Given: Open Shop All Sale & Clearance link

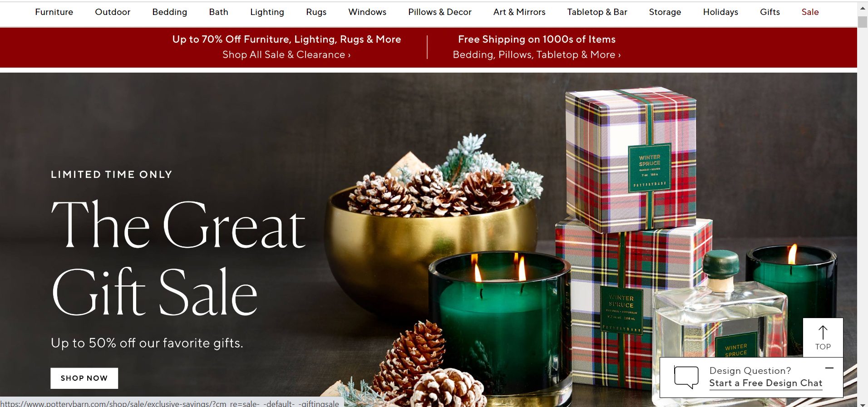Looking at the screenshot, I should click(x=286, y=54).
